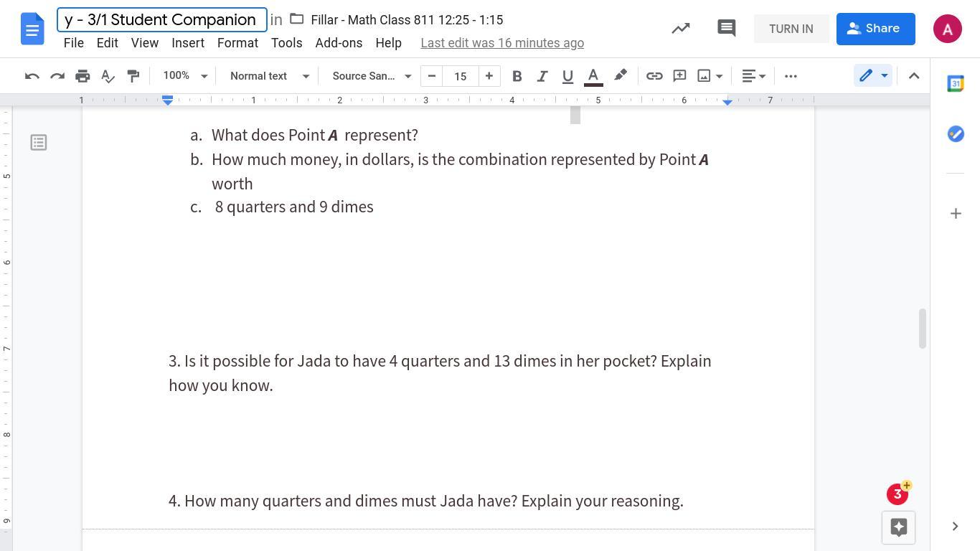Open the Format menu
The height and width of the screenshot is (551, 980).
click(237, 43)
